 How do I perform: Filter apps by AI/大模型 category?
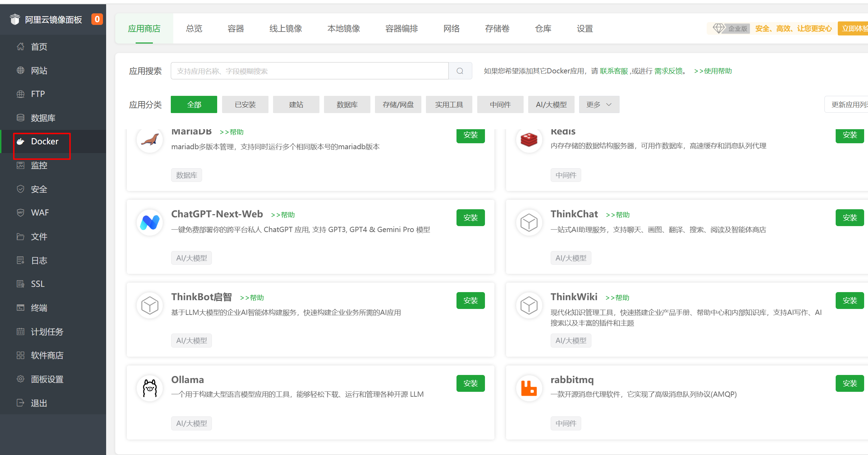tap(551, 105)
